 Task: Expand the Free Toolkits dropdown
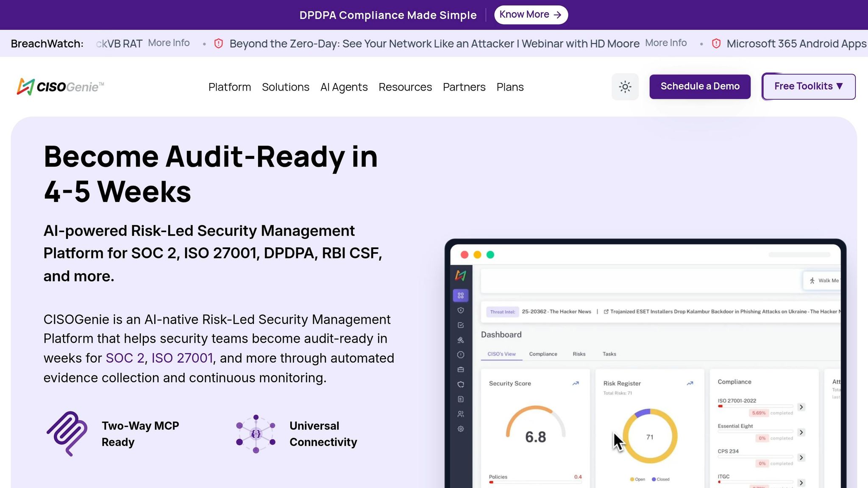coord(809,86)
